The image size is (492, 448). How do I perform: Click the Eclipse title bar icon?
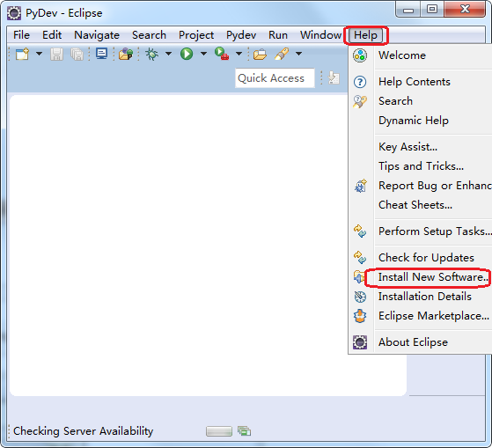(x=14, y=13)
